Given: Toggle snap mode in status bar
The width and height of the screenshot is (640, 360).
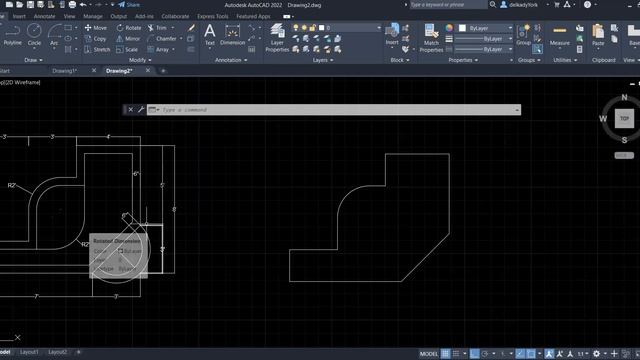Looking at the screenshot, I should coord(456,353).
